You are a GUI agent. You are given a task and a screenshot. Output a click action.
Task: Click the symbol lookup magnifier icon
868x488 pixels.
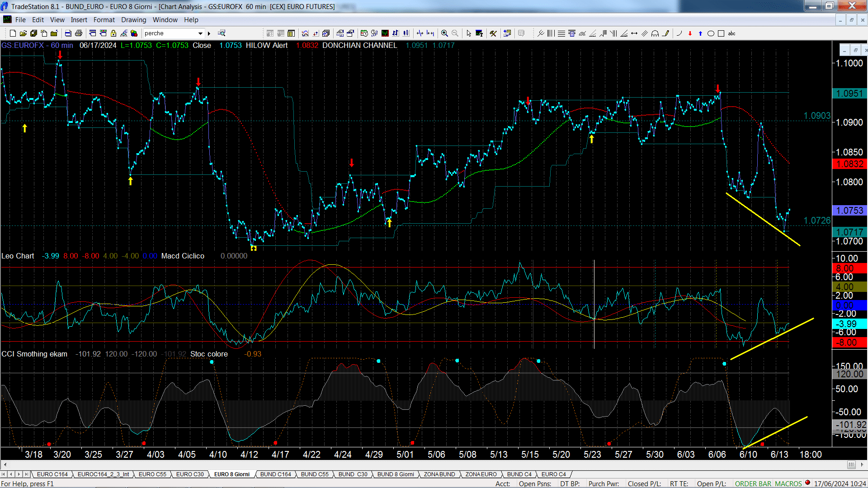pos(222,33)
